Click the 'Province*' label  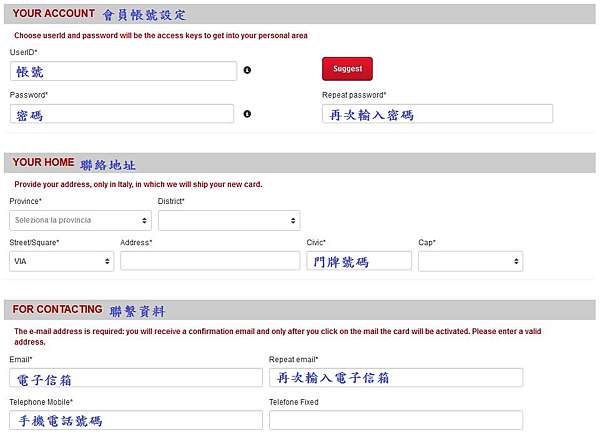tap(25, 201)
